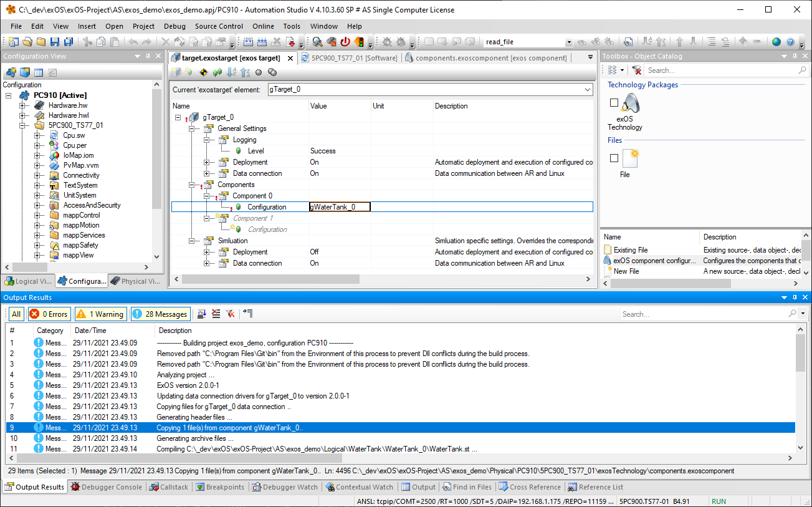Toggle the 1 Warning filter button
812x507 pixels.
click(x=101, y=314)
